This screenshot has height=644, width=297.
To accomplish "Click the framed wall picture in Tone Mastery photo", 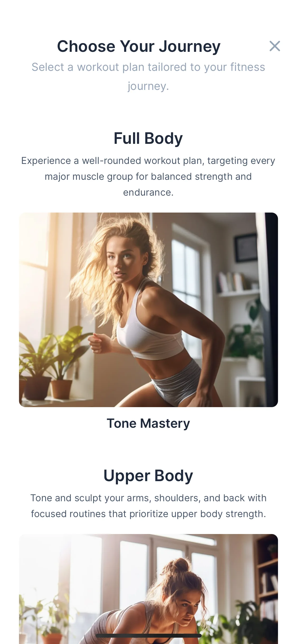I will click(x=246, y=248).
